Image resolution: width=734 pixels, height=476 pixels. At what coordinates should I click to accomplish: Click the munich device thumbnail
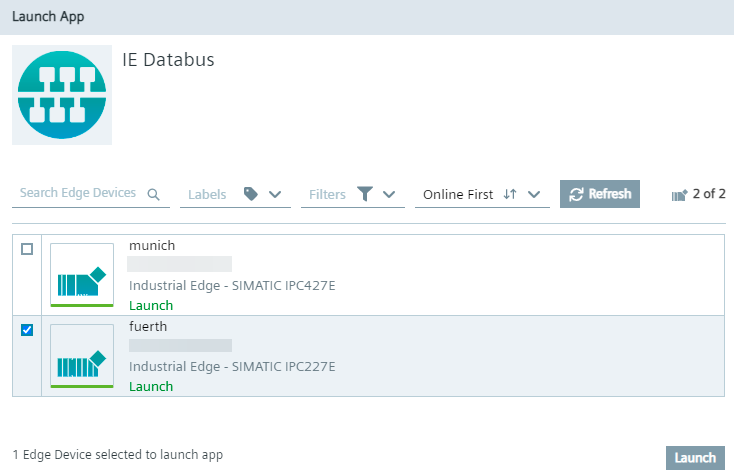point(82,275)
